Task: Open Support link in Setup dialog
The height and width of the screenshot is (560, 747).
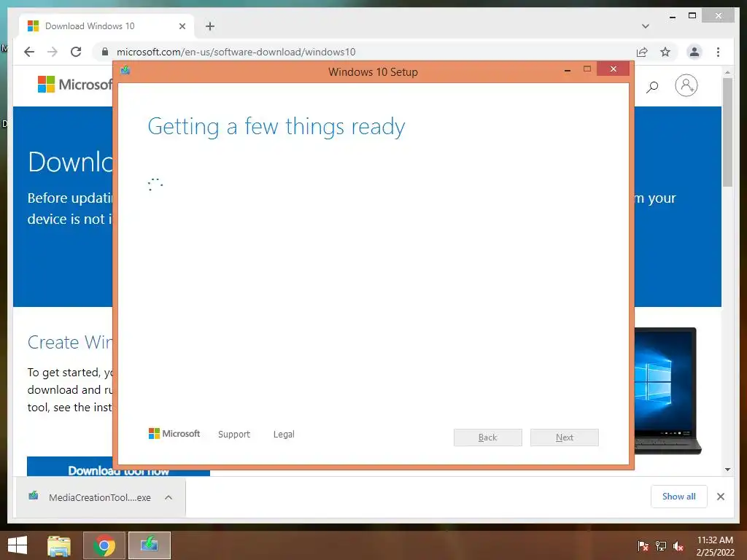Action: (x=234, y=435)
